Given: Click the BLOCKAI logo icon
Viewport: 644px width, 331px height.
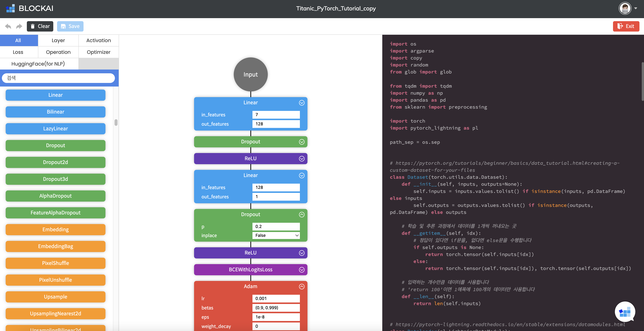Looking at the screenshot, I should pos(11,9).
